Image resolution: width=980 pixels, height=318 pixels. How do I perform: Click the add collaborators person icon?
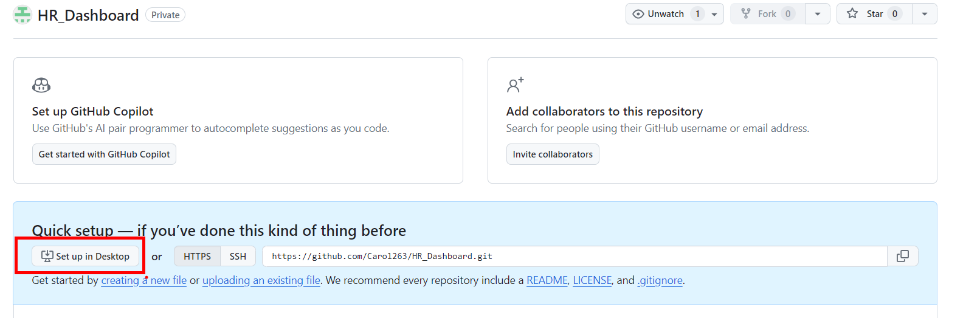515,85
